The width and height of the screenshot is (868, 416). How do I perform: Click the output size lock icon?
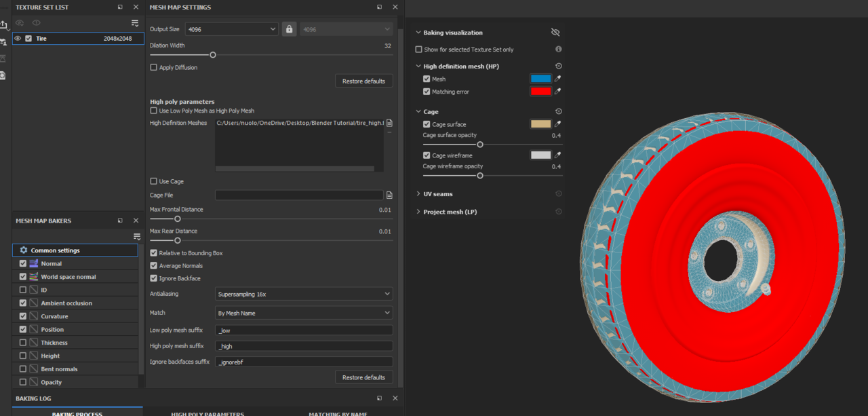point(289,29)
